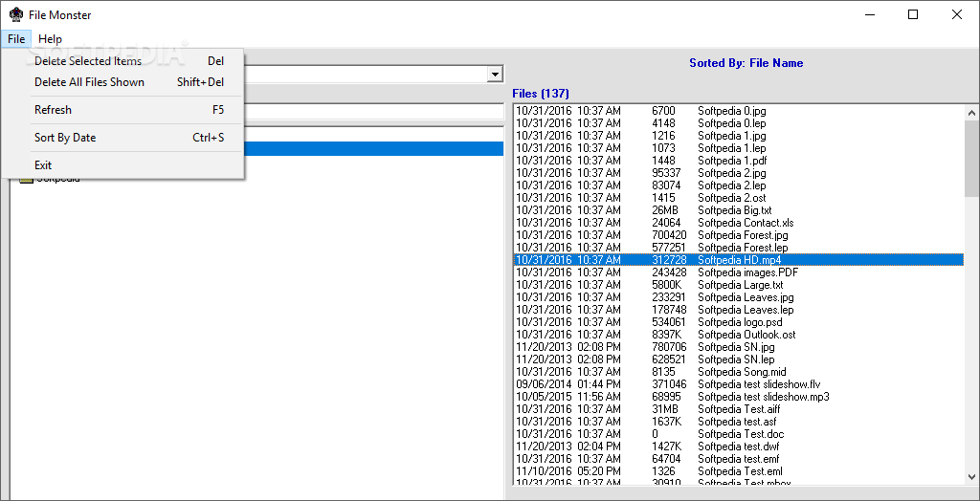Click the Files (137) heading
The width and height of the screenshot is (980, 501).
[x=541, y=94]
